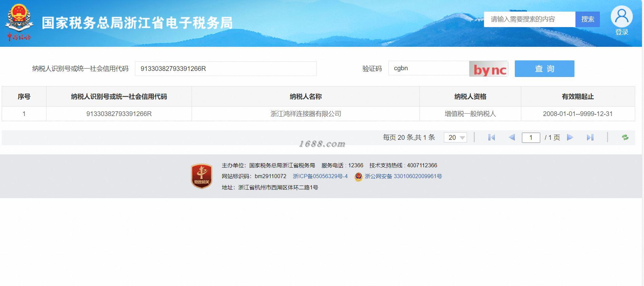The height and width of the screenshot is (286, 644).
Task: Select table cell 91330382793391266R in result row
Action: click(x=119, y=114)
